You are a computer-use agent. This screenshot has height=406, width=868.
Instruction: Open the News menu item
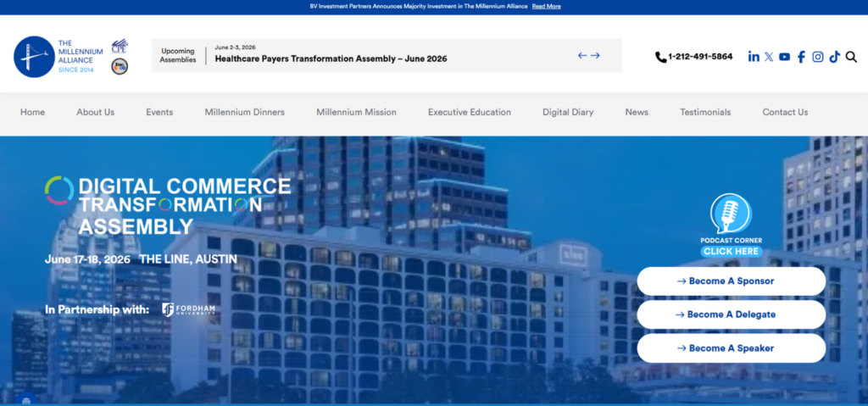point(637,112)
